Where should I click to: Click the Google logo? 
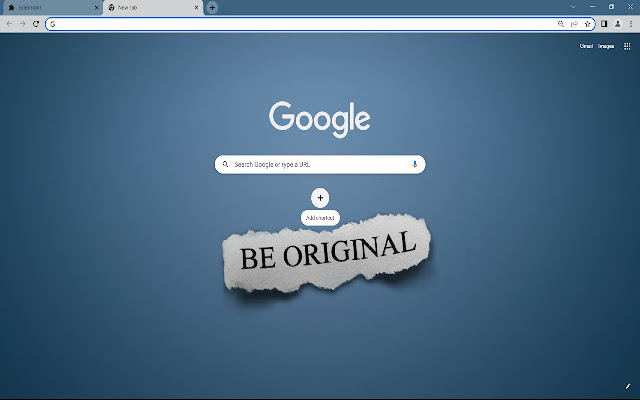[320, 119]
